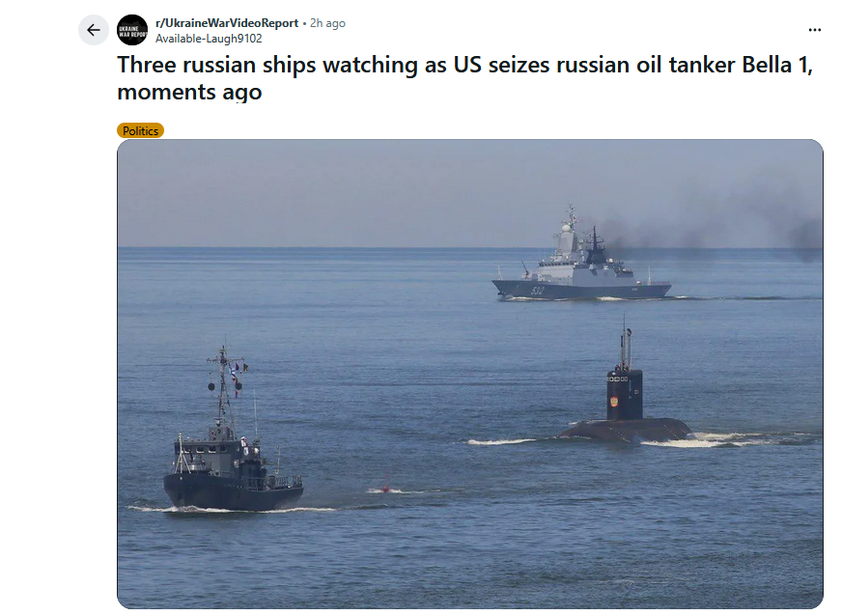Open the three-dot post options menu
Image resolution: width=842 pixels, height=616 pixels.
pyautogui.click(x=814, y=30)
